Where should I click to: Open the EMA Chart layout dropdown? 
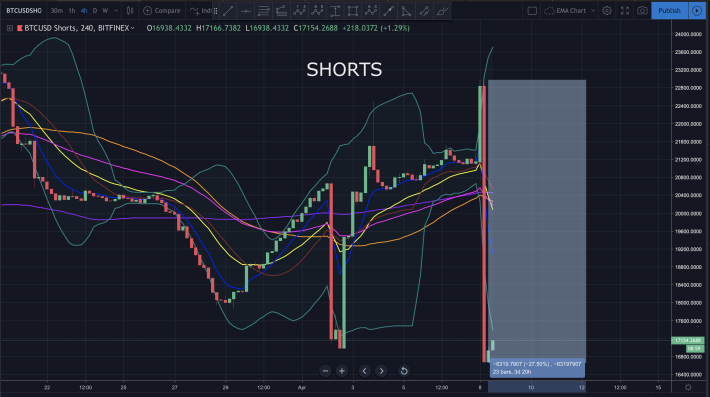tap(570, 10)
